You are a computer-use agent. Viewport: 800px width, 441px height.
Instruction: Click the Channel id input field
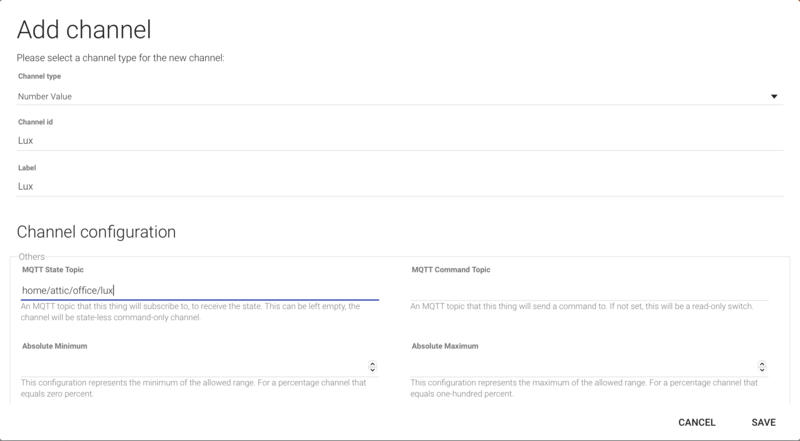(x=390, y=141)
